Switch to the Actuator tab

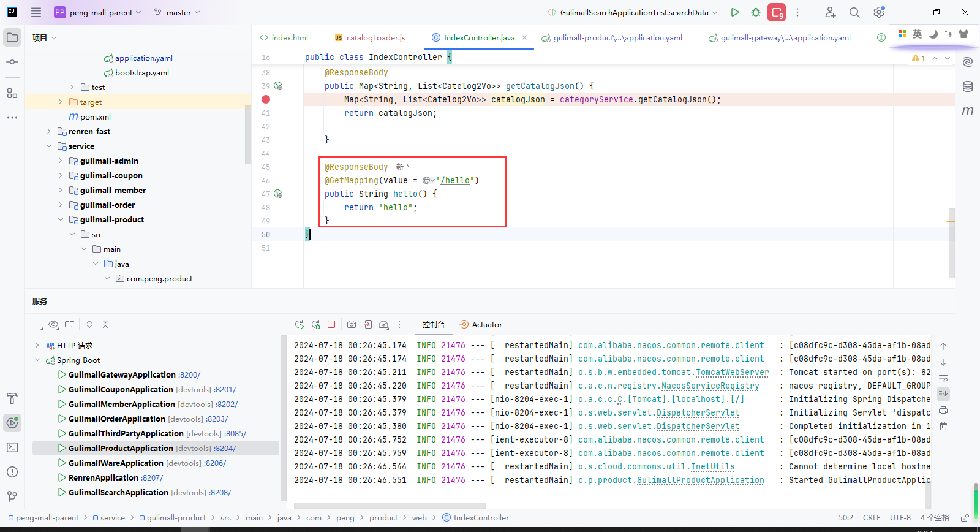[481, 325]
